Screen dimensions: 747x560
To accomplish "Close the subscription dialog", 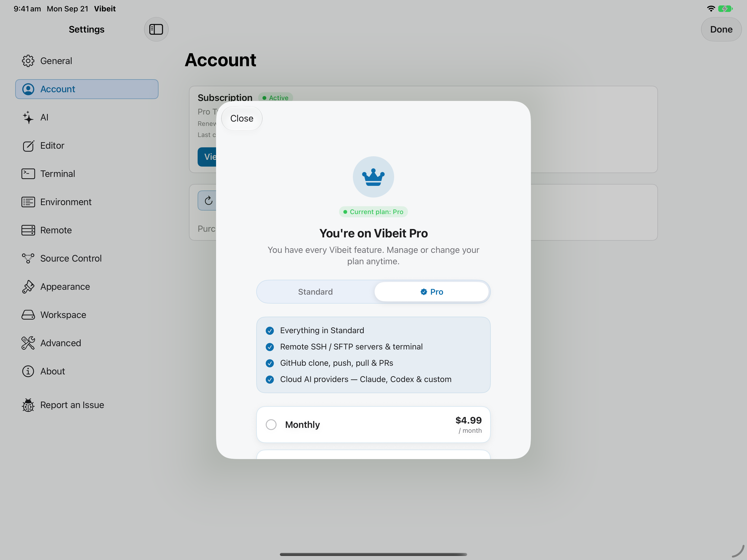I will [242, 119].
